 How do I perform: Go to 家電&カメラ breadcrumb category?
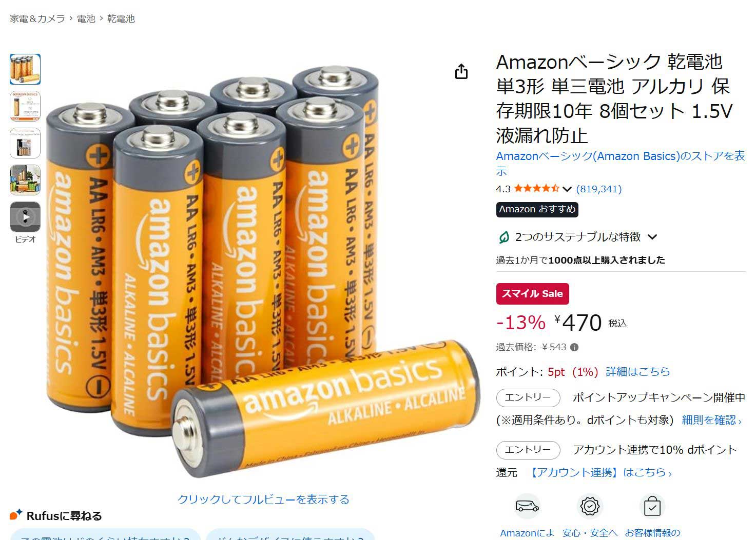click(x=37, y=18)
